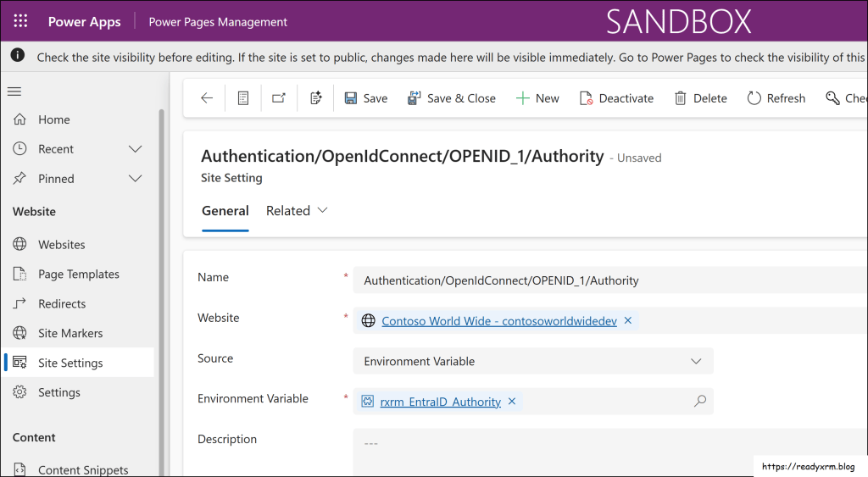Refresh the form
The image size is (868, 477).
coord(776,98)
